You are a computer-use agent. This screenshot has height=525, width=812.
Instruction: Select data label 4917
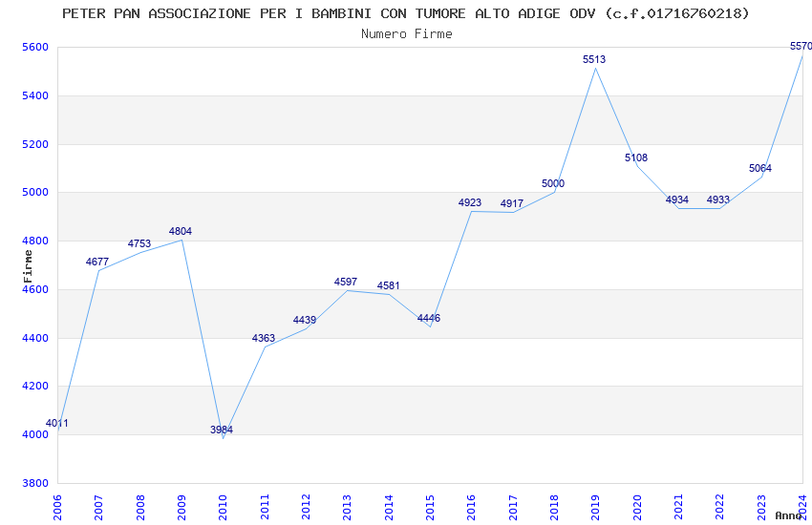pos(512,203)
